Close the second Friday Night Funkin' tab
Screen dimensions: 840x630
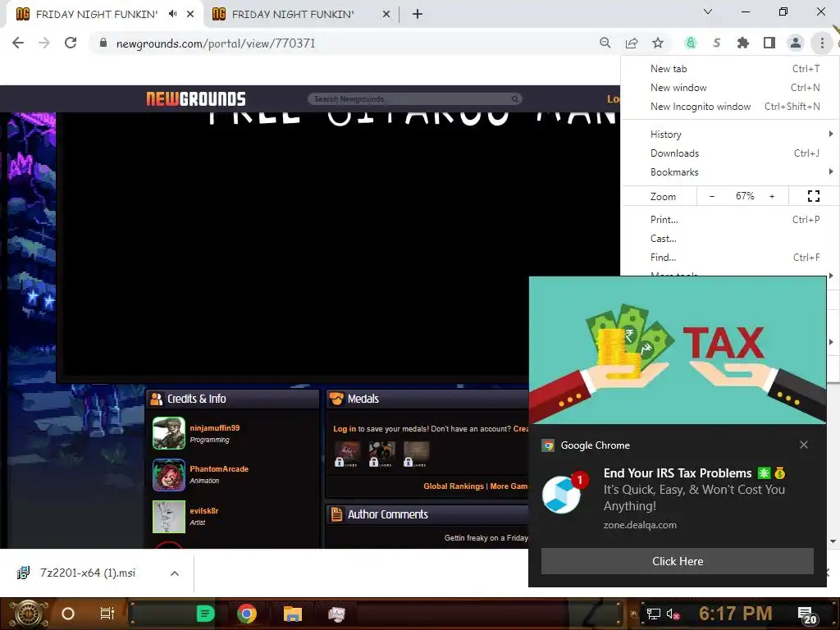point(386,14)
